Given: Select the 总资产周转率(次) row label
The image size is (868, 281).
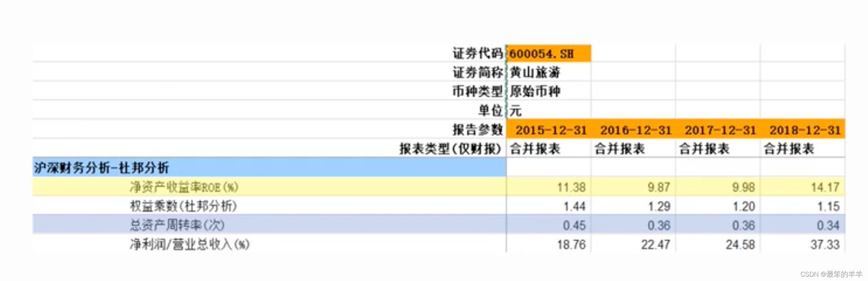Looking at the screenshot, I should pyautogui.click(x=177, y=225).
